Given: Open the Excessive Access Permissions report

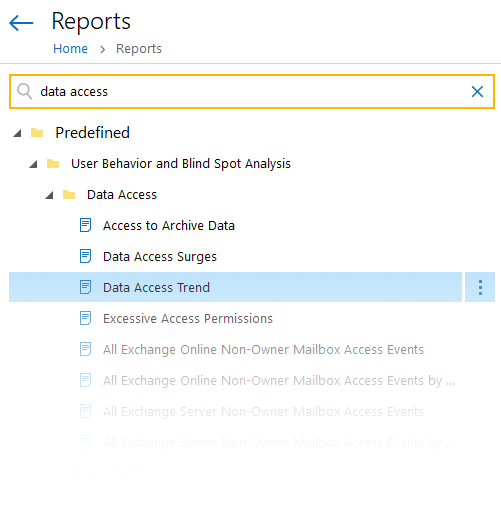Looking at the screenshot, I should [x=188, y=319].
